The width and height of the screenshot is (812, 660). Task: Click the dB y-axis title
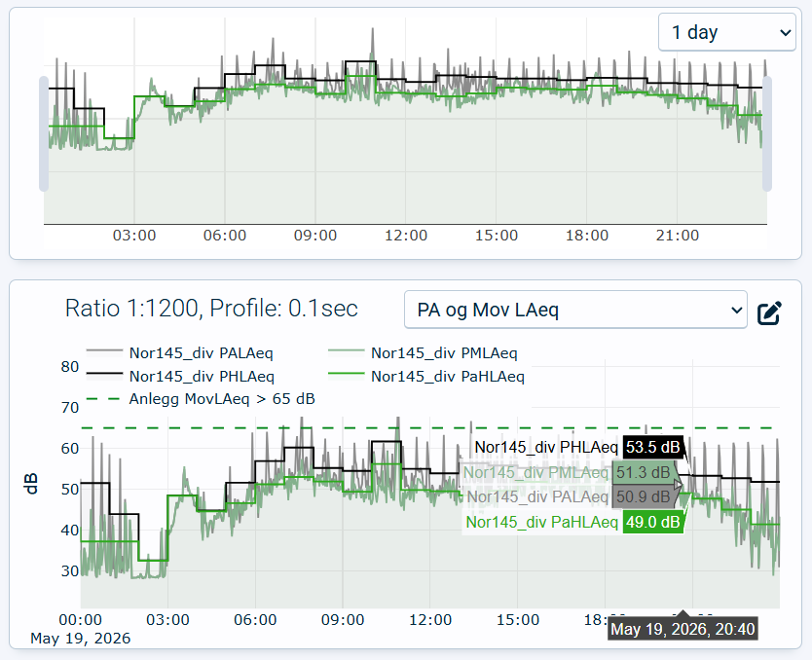pyautogui.click(x=31, y=483)
